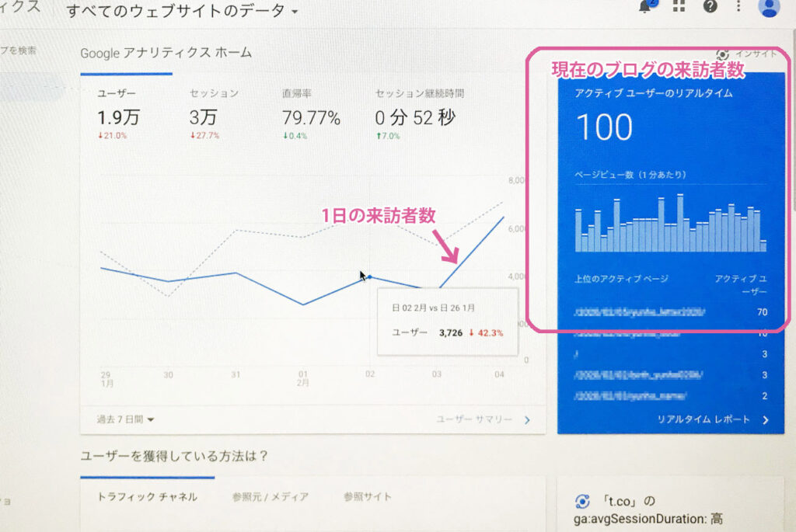Click the 0 分 52 秒 session duration value

pos(415,117)
